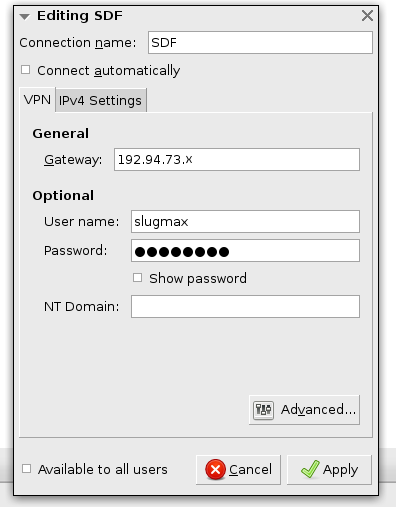Focus the Connection name field
The image size is (396, 507).
[x=260, y=43]
